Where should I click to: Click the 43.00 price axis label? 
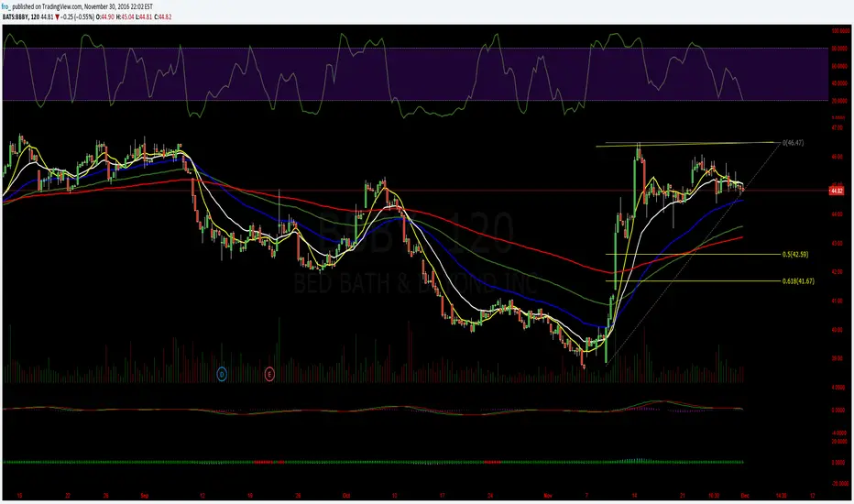(x=838, y=243)
